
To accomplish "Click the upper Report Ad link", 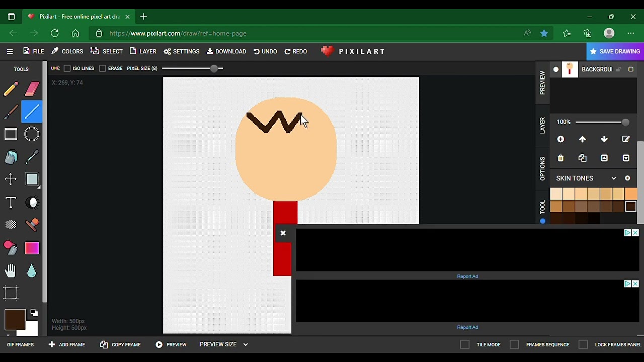I will [467, 276].
